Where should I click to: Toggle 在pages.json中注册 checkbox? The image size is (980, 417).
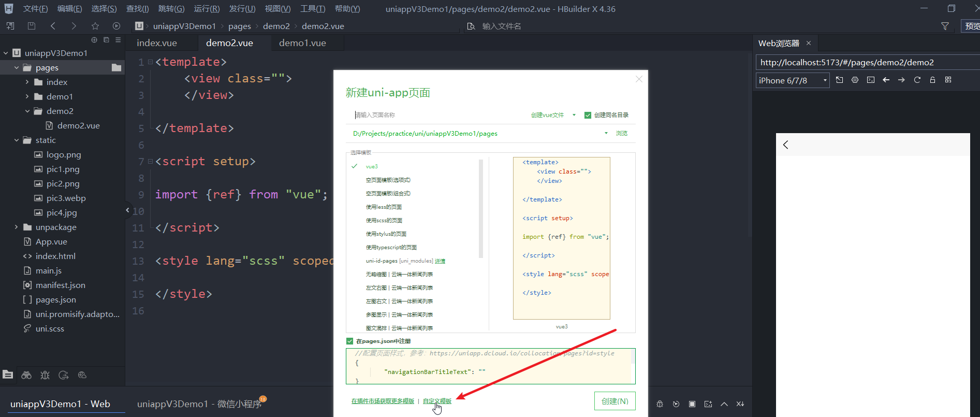(349, 341)
